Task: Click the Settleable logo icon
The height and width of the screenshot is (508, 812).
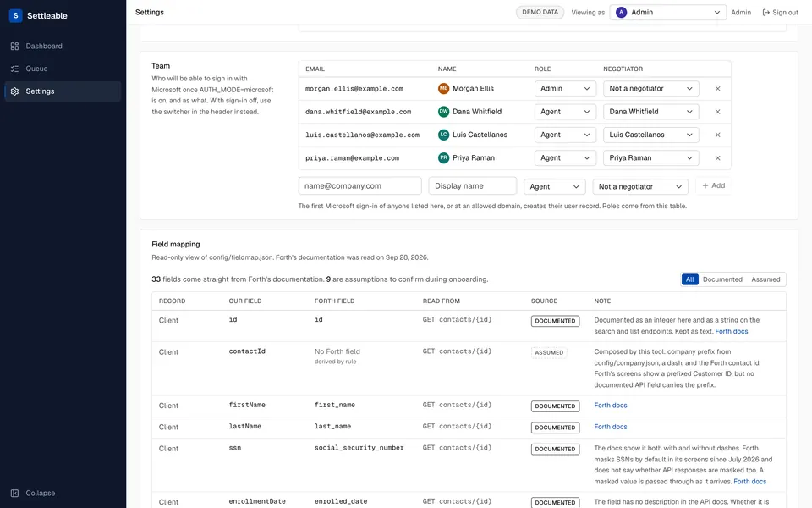Action: point(15,15)
